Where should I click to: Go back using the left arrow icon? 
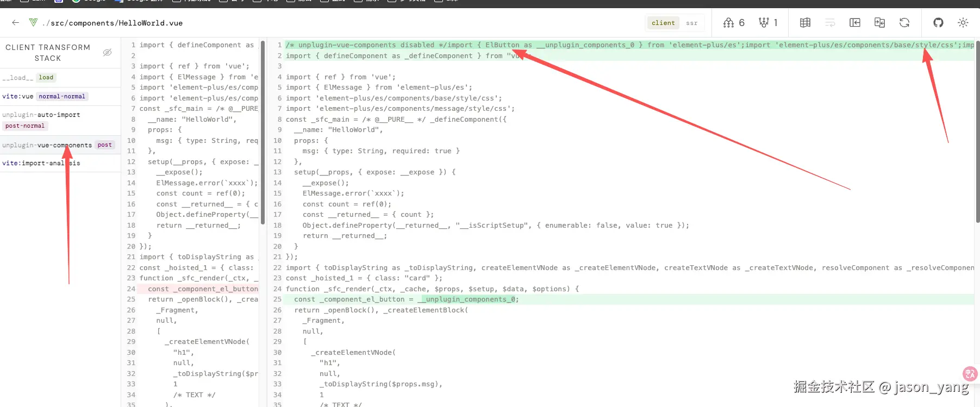(16, 22)
